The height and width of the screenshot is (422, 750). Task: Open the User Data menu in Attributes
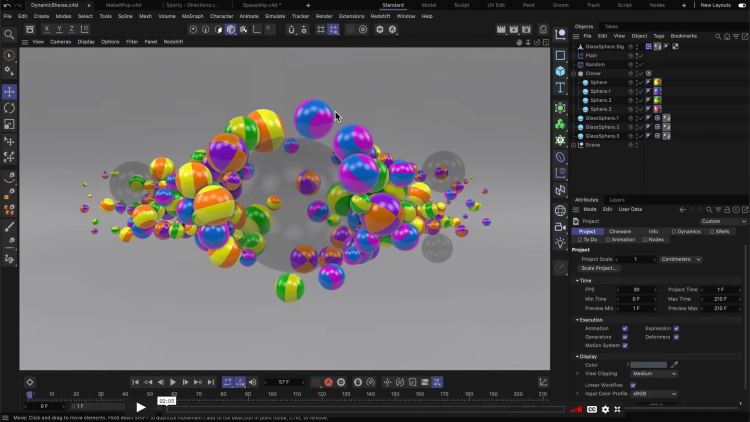click(630, 210)
